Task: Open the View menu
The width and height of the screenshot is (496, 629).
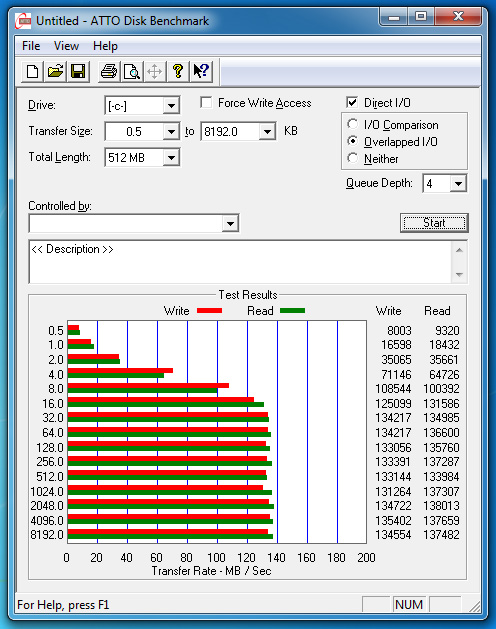Action: [x=66, y=46]
